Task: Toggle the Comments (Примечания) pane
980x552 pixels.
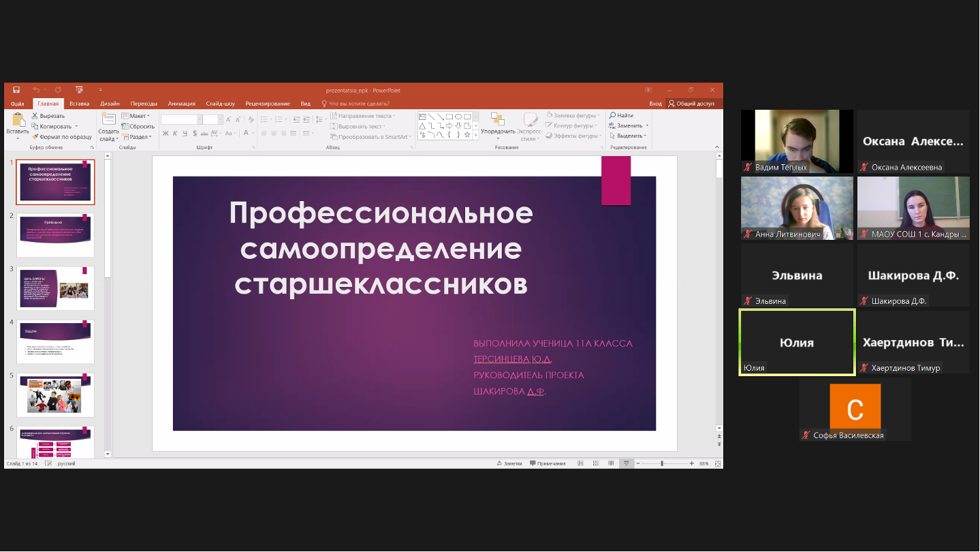Action: pyautogui.click(x=547, y=463)
